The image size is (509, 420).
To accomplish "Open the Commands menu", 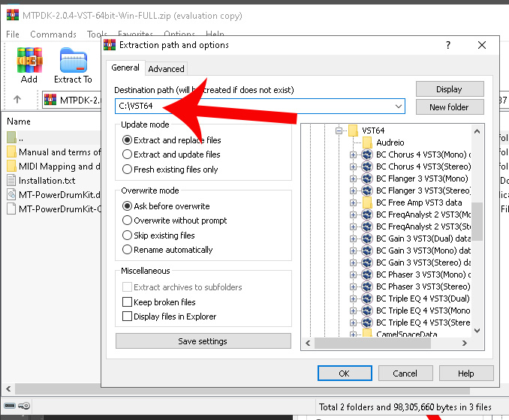I will click(x=53, y=34).
